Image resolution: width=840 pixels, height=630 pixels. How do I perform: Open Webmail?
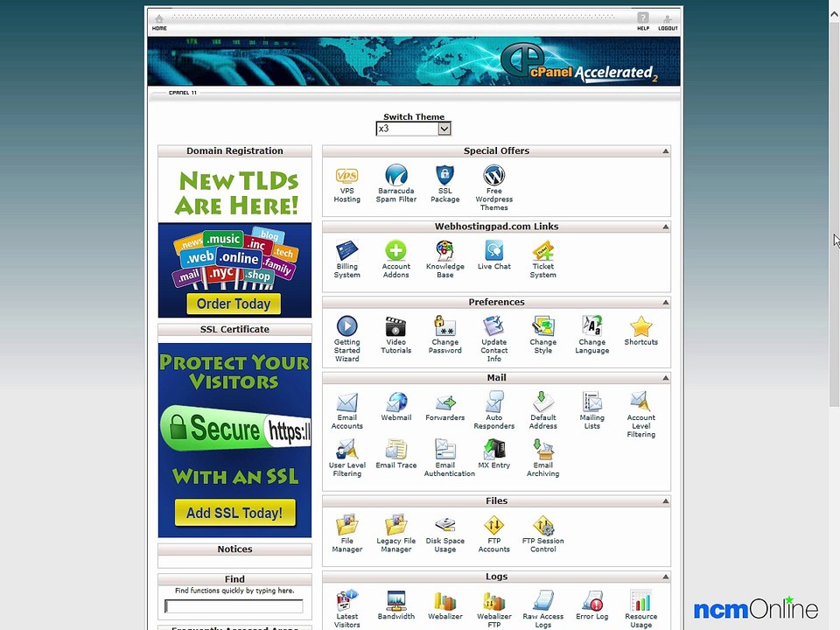395,407
